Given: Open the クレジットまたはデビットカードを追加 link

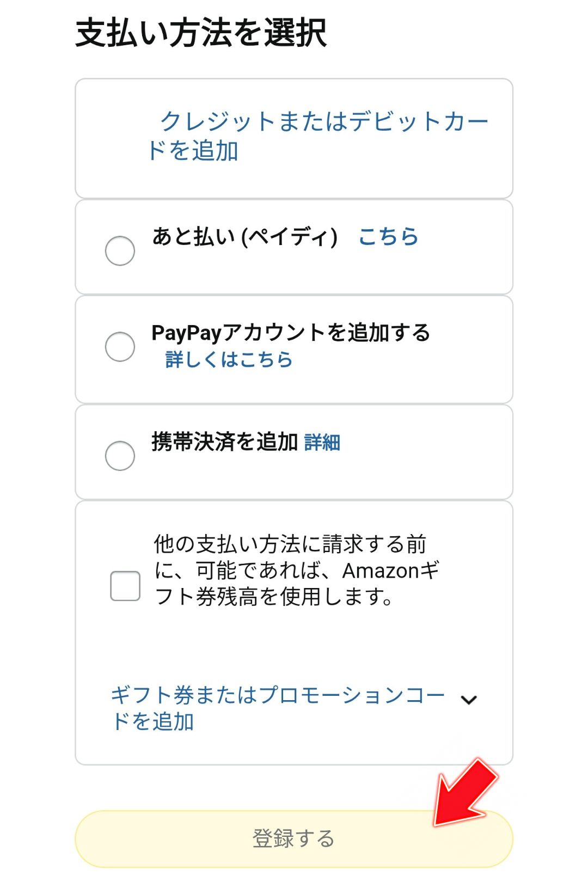Looking at the screenshot, I should tap(324, 135).
